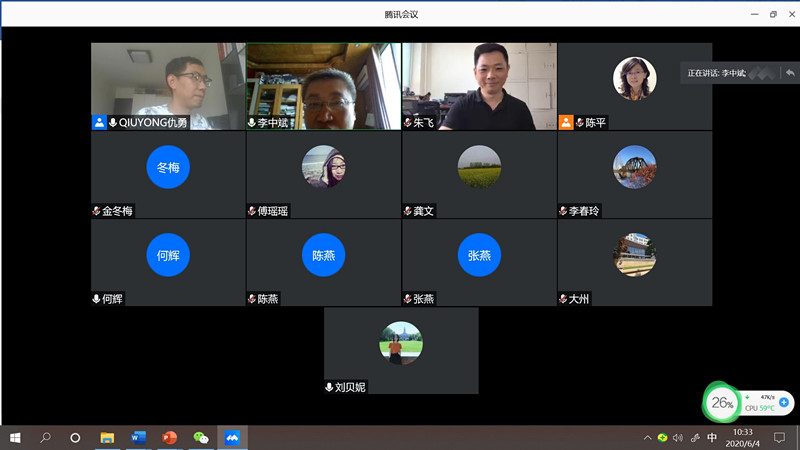The height and width of the screenshot is (450, 800).
Task: Click the reply arrow on speaking banner
Action: point(790,73)
